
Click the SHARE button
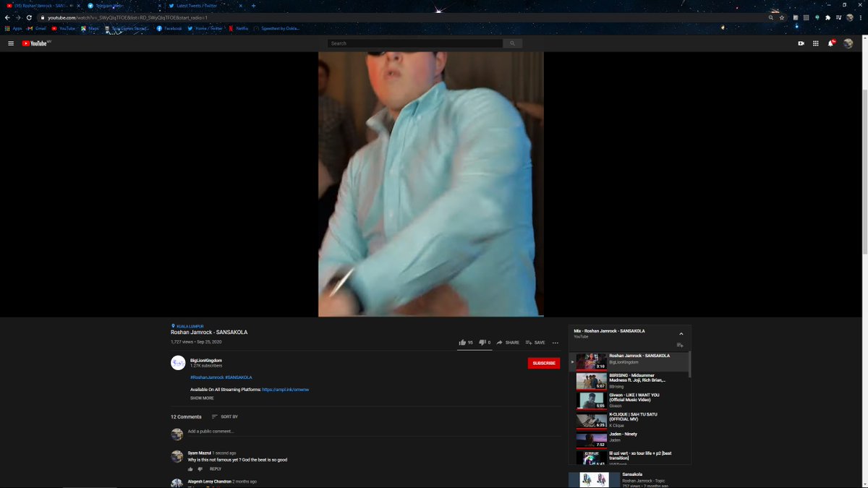point(508,342)
